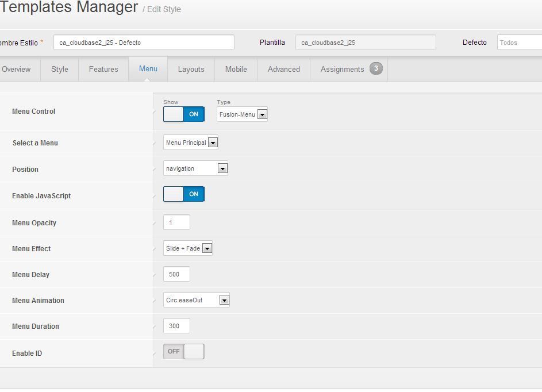Click the Menu Opacity label
The width and height of the screenshot is (542, 392).
[x=34, y=223]
